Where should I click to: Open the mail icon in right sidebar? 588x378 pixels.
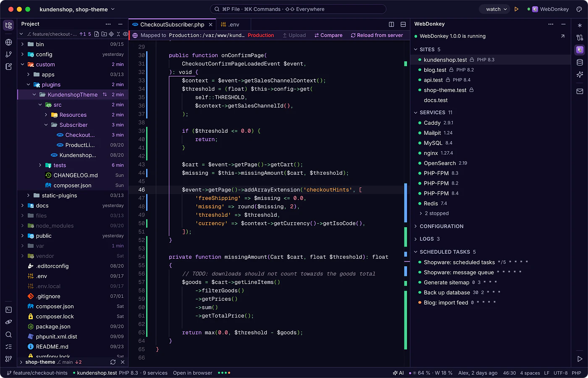point(580,91)
